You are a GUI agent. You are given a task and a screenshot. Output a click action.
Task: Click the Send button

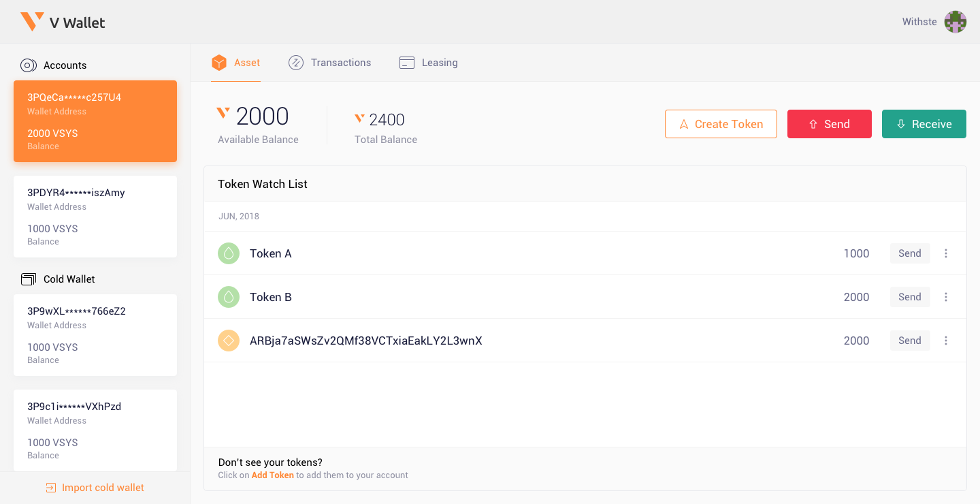click(x=830, y=124)
